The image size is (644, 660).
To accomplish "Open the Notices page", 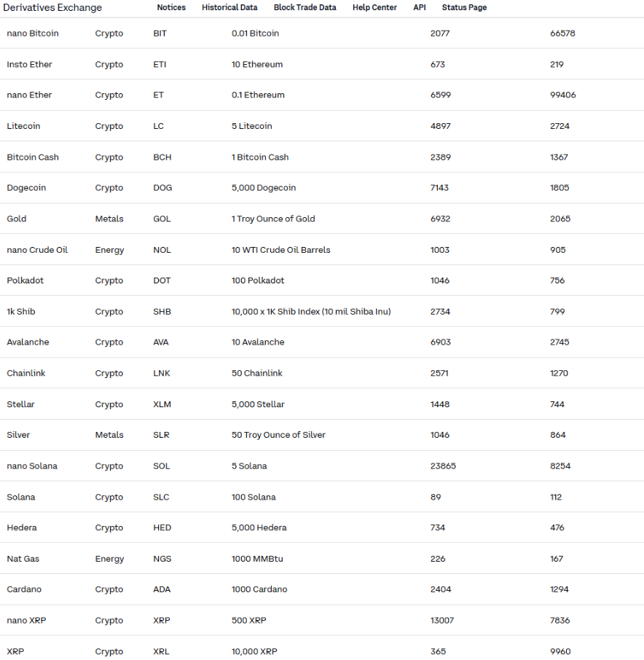I will [x=170, y=7].
